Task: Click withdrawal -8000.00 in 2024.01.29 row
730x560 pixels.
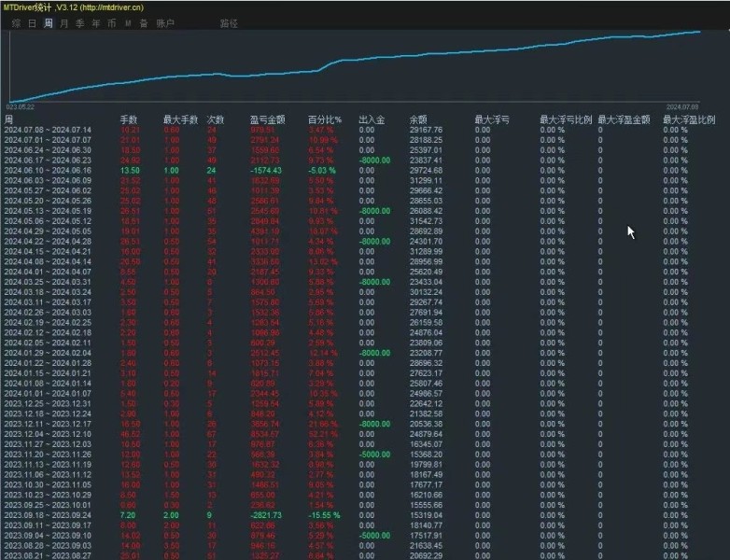Action: coord(374,353)
